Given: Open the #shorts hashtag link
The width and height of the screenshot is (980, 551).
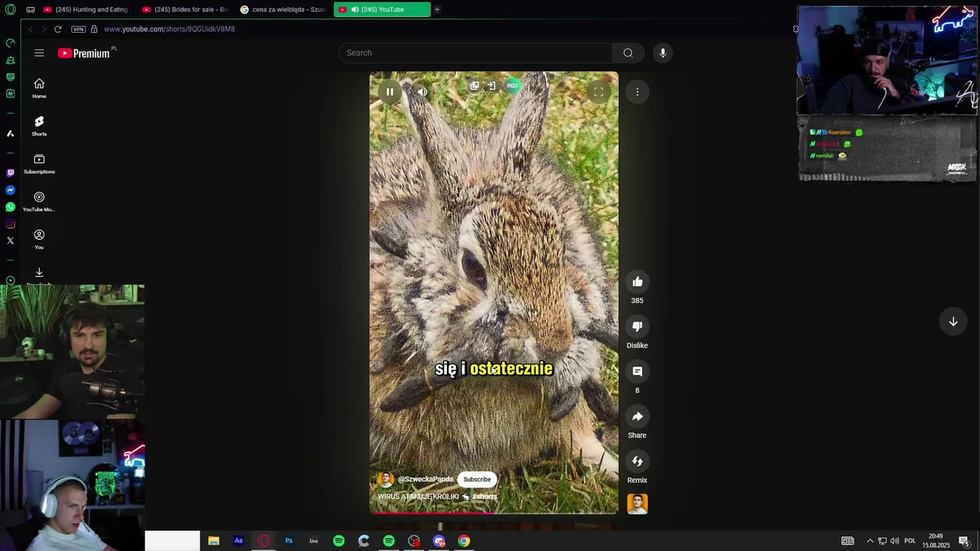Looking at the screenshot, I should click(x=485, y=497).
